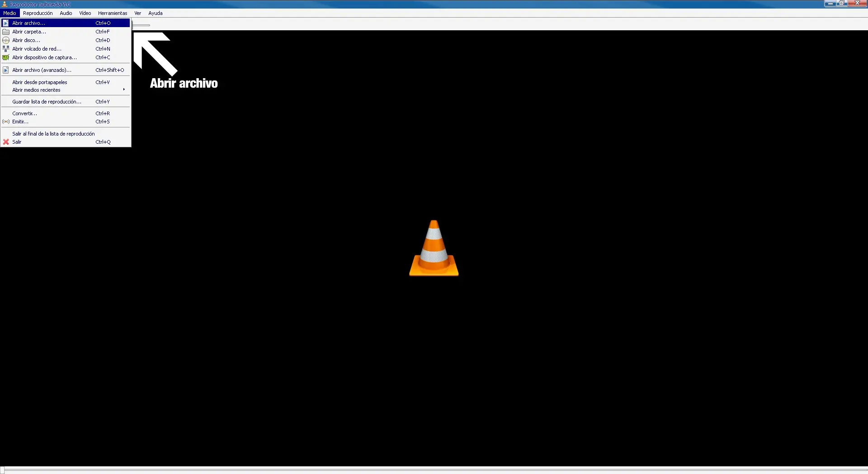Click the network icon for Abrir volcado de red
868x474 pixels.
pos(6,49)
